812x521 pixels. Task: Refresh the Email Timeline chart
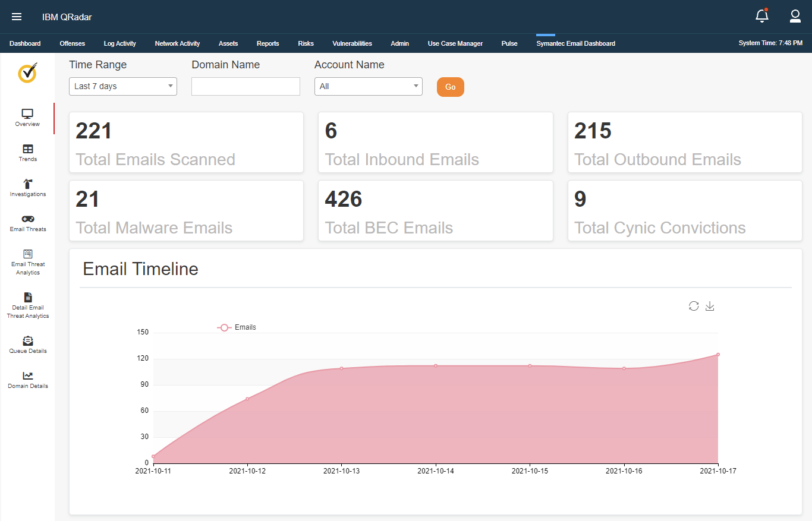click(x=694, y=306)
